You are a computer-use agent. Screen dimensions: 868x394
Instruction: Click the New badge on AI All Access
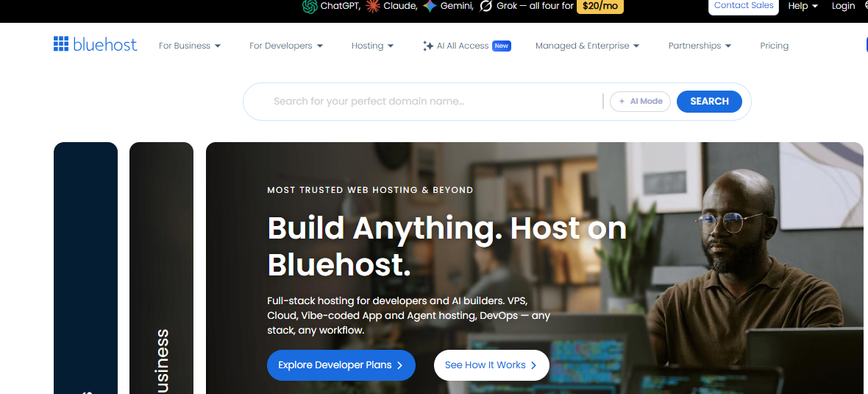[502, 46]
